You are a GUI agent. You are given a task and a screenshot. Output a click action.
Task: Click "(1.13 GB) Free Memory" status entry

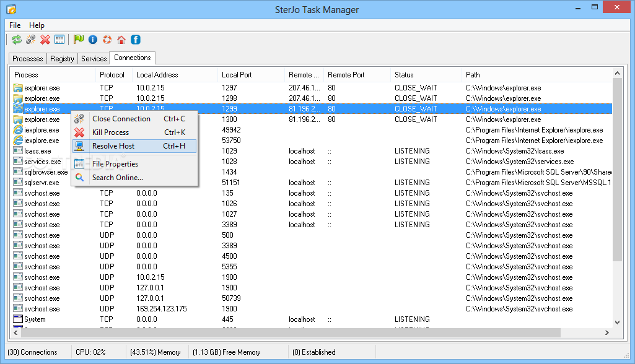(x=226, y=352)
